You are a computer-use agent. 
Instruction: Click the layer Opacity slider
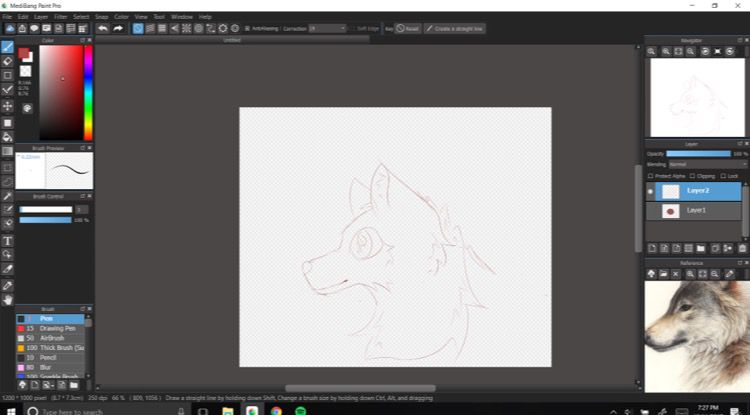point(698,154)
